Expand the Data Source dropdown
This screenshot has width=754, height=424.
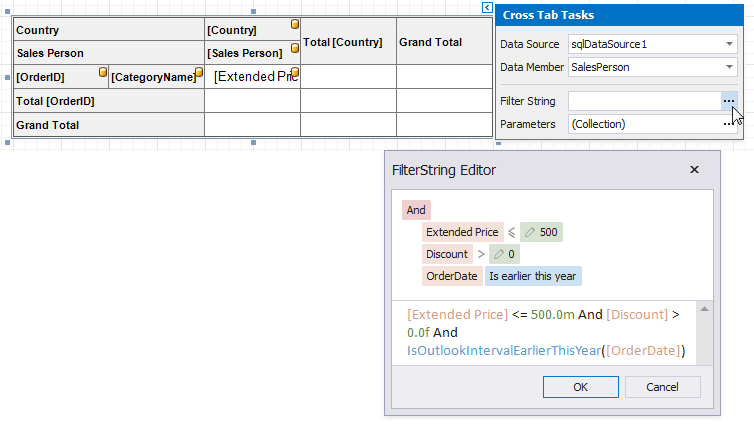729,45
